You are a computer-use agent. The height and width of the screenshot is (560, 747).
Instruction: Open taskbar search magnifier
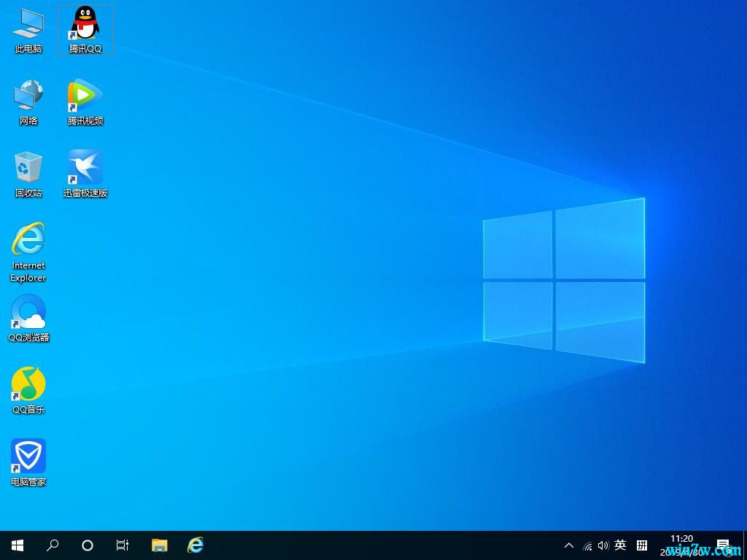tap(53, 545)
